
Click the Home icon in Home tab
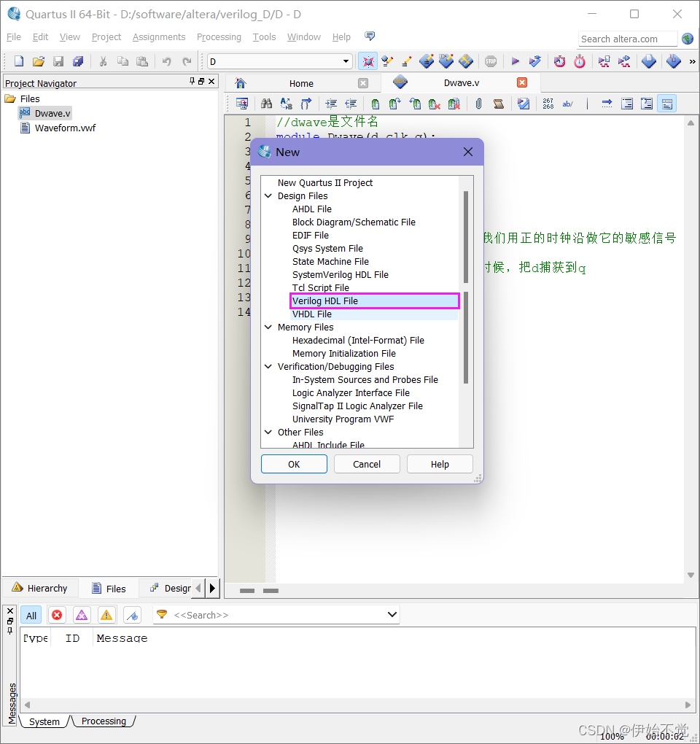coord(241,83)
